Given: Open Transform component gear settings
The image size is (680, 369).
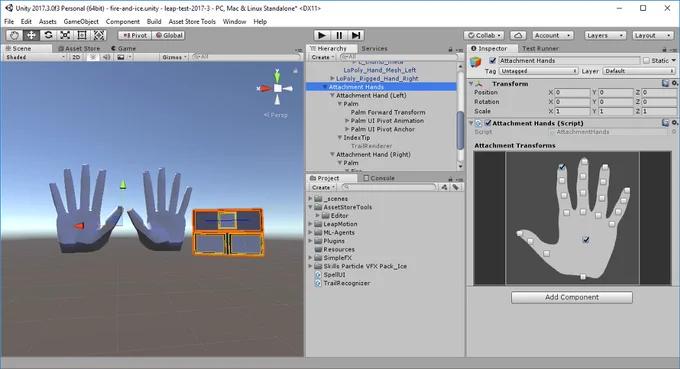Looking at the screenshot, I should [x=674, y=83].
